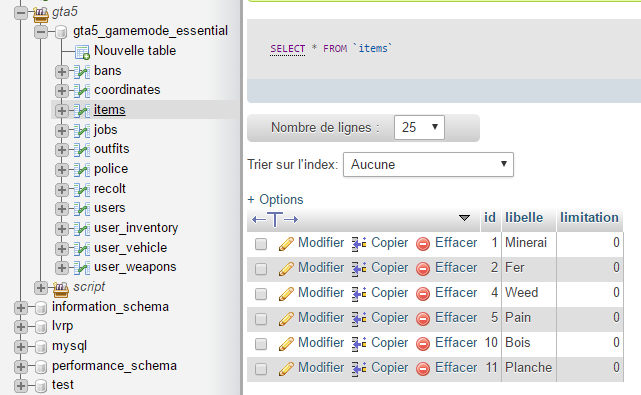
Task: Expand the user_inventory table node
Action: (x=62, y=228)
